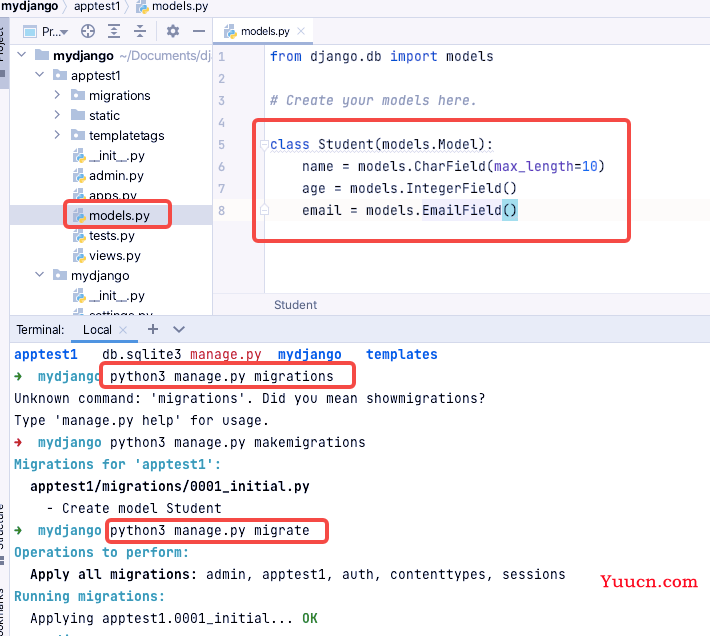Select the models.py editor tab
This screenshot has width=710, height=636.
[264, 31]
